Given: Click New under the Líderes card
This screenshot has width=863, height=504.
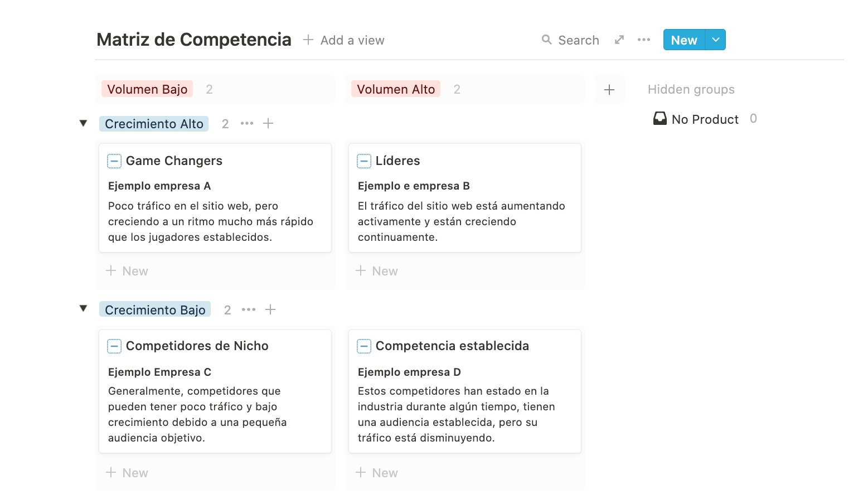Looking at the screenshot, I should click(x=377, y=271).
